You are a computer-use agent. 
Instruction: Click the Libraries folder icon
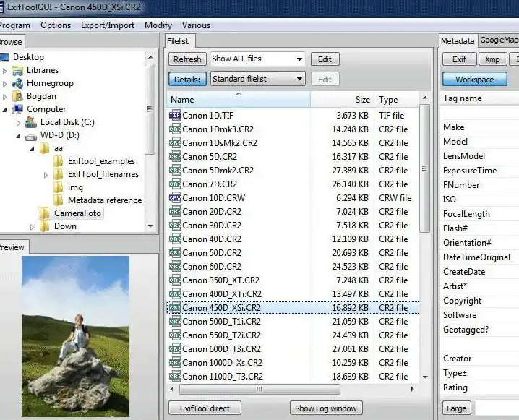tap(17, 71)
